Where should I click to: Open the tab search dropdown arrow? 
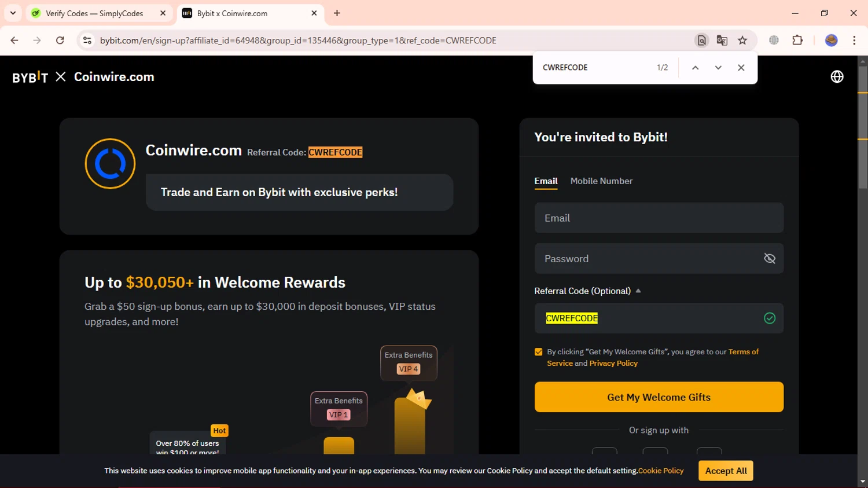pyautogui.click(x=13, y=13)
